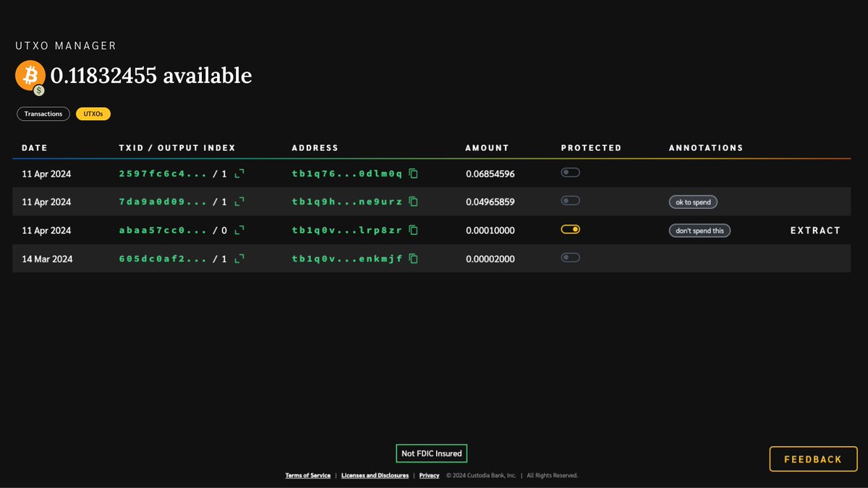Screen dimensions: 868x488
Task: Switch to the Transactions tab
Action: point(43,114)
